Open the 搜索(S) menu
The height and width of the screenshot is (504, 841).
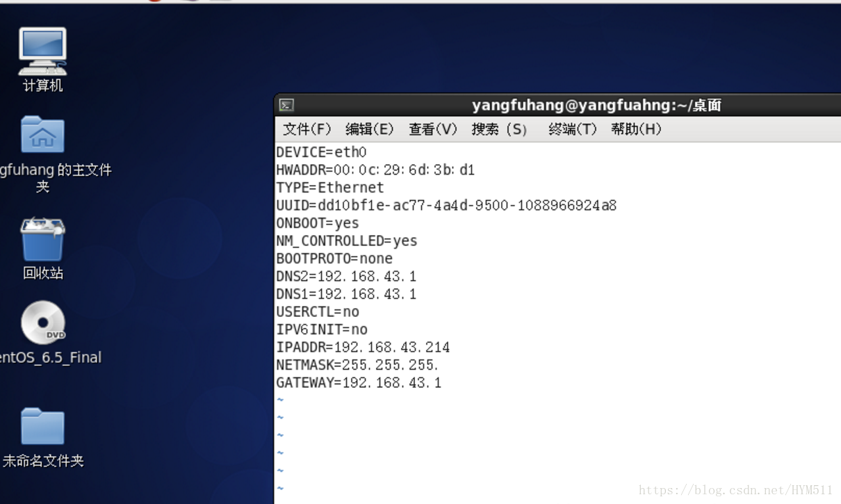(499, 129)
